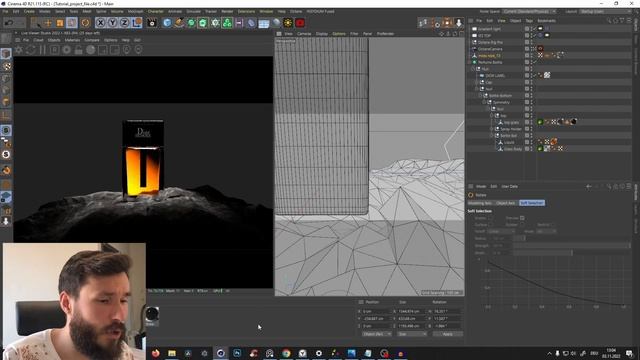Open the Falloff dropdown
The width and height of the screenshot is (640, 360).
coord(501,231)
